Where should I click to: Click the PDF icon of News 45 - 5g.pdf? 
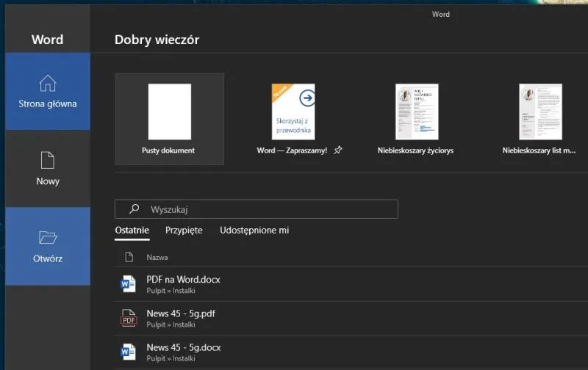[128, 318]
